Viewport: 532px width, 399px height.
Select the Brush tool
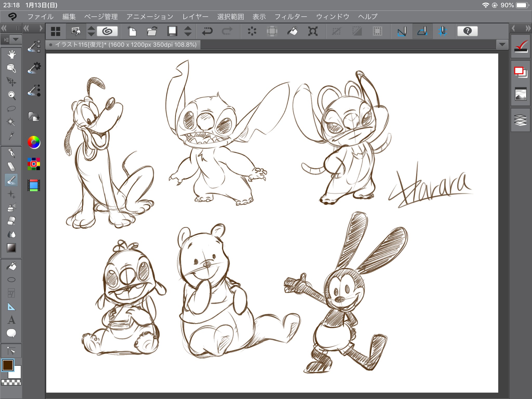pyautogui.click(x=11, y=180)
